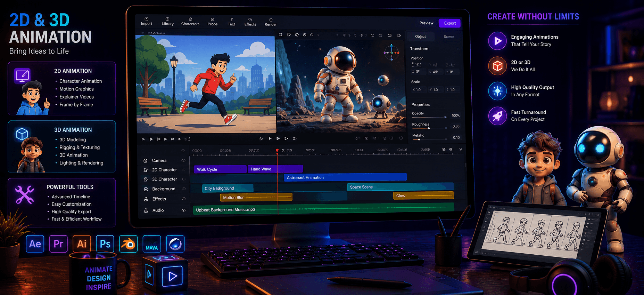Select the Walk Cycle clip
Image resolution: width=644 pixels, height=295 pixels.
click(220, 169)
